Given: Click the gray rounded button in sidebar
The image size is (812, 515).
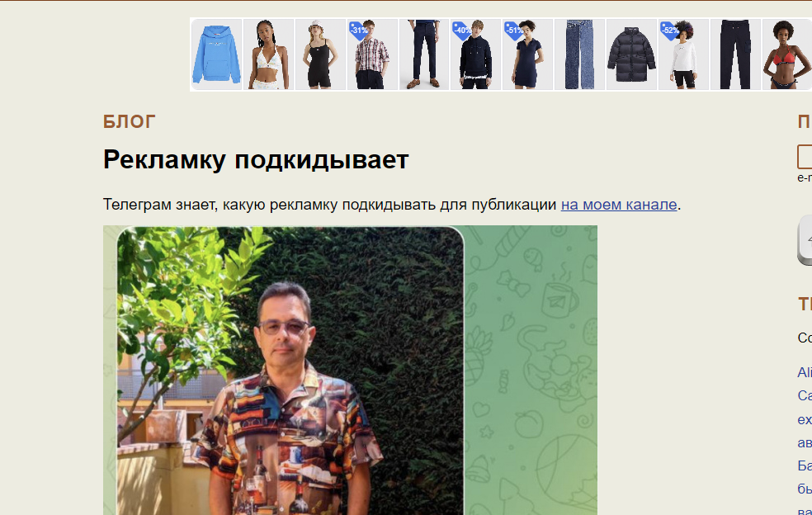Looking at the screenshot, I should click(805, 240).
